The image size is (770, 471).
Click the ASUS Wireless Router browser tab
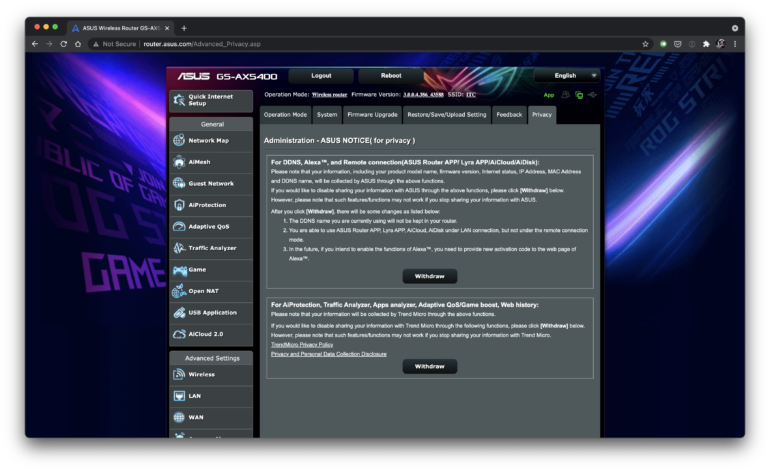click(x=120, y=28)
